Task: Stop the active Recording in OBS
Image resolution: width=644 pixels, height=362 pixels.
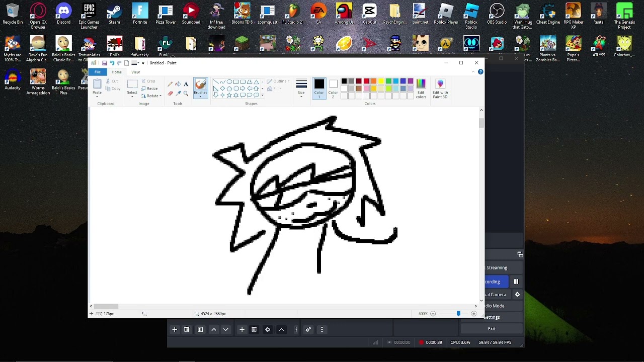Action: click(x=497, y=282)
